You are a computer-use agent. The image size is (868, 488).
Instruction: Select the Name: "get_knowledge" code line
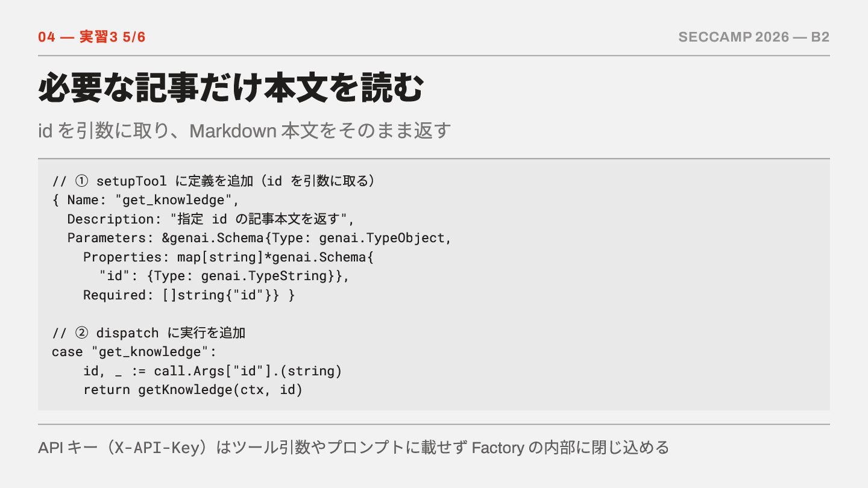145,200
